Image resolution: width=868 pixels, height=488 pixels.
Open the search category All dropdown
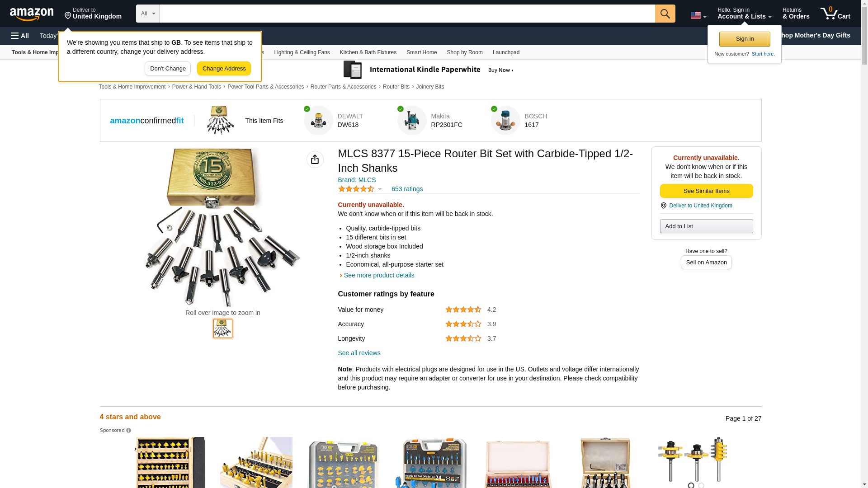pos(148,14)
